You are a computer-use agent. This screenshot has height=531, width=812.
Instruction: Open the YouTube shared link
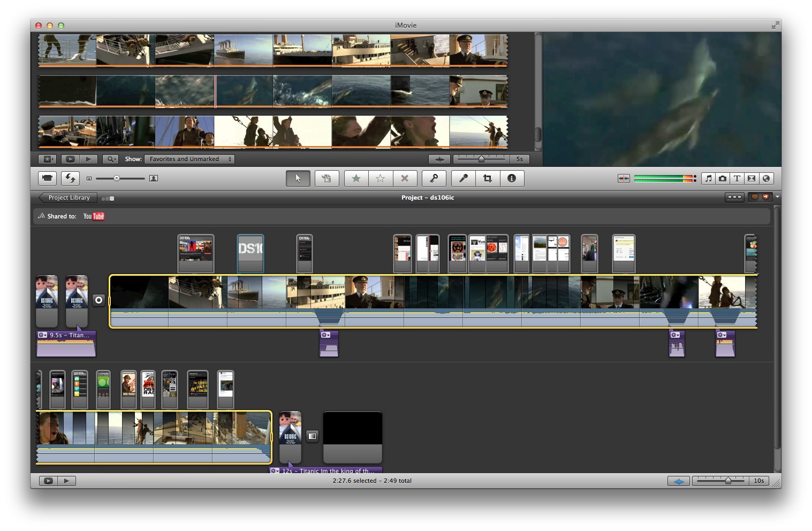click(94, 216)
